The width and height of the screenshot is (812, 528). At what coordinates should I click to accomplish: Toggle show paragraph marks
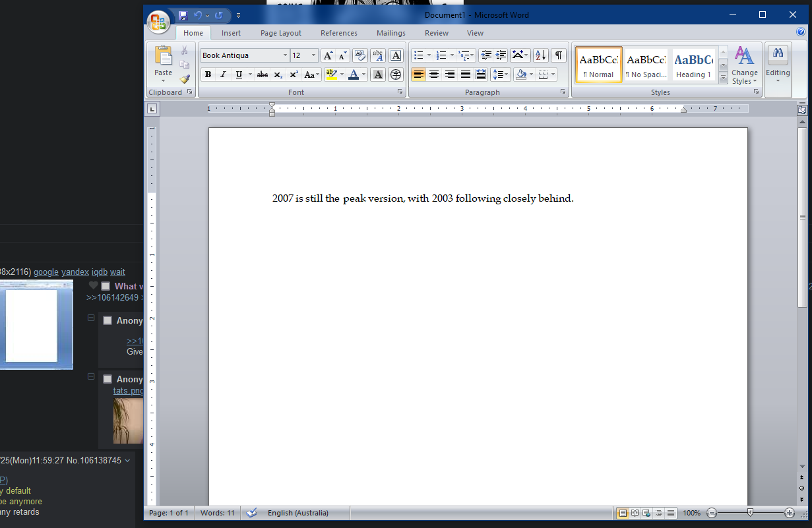pyautogui.click(x=559, y=55)
